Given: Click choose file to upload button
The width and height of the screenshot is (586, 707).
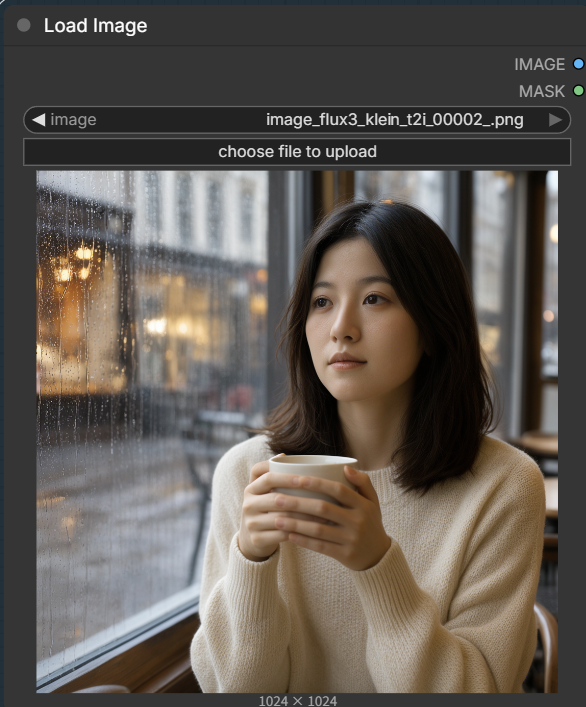Looking at the screenshot, I should 297,152.
